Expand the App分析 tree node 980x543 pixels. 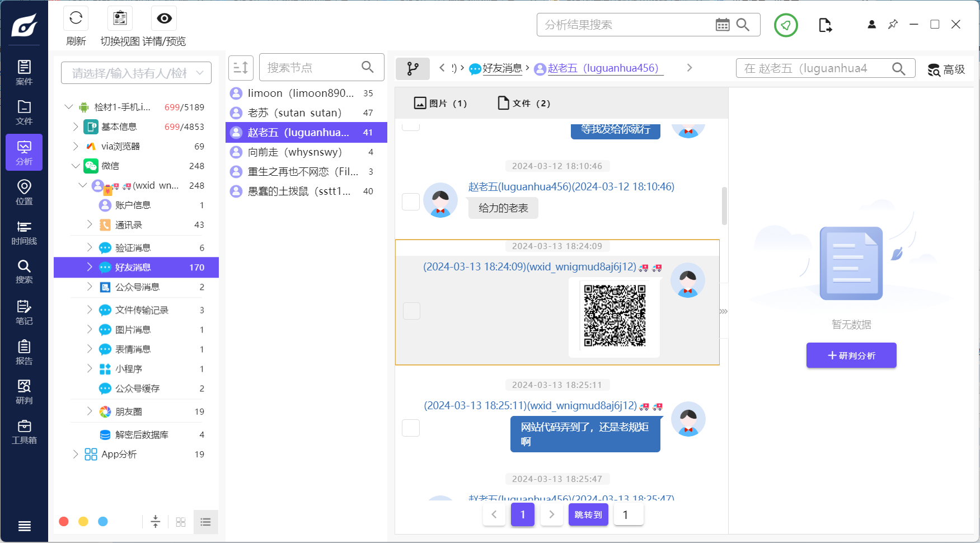tap(76, 454)
